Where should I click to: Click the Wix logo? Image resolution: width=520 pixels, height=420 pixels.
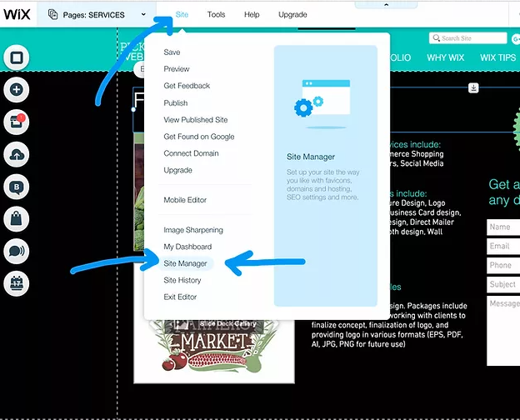[17, 14]
